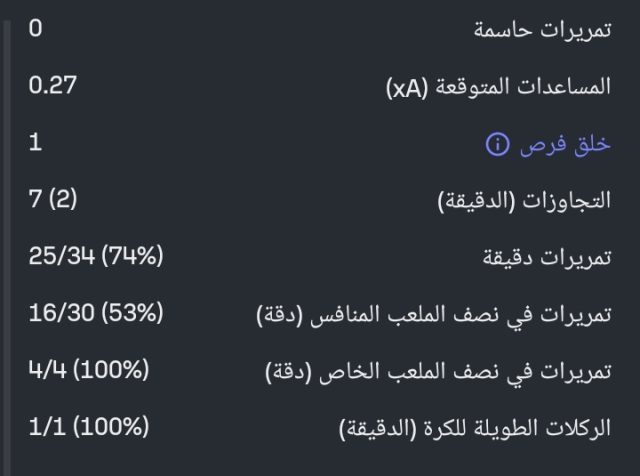Click the 1/1 (100%) long balls value

tap(89, 428)
